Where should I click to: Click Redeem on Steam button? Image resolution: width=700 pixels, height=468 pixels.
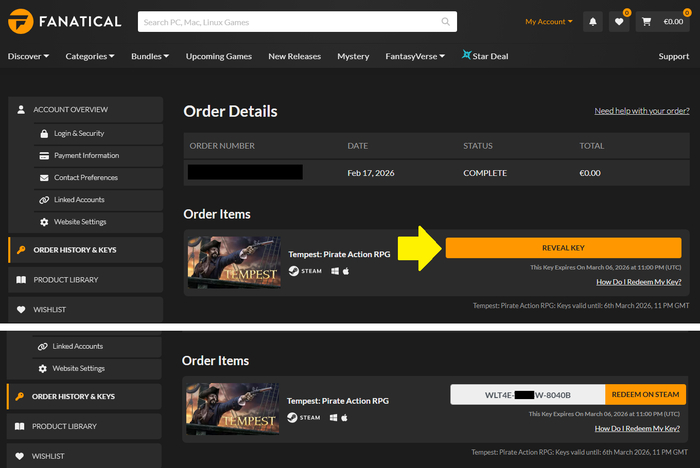pos(645,394)
